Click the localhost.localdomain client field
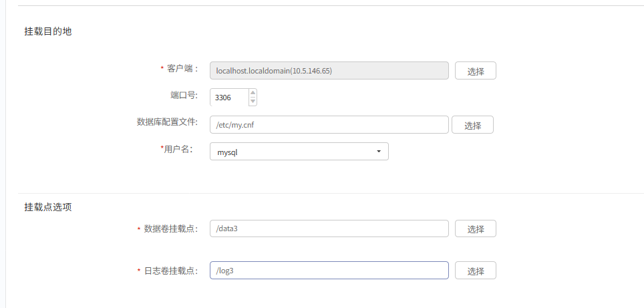The image size is (644, 308). 329,71
